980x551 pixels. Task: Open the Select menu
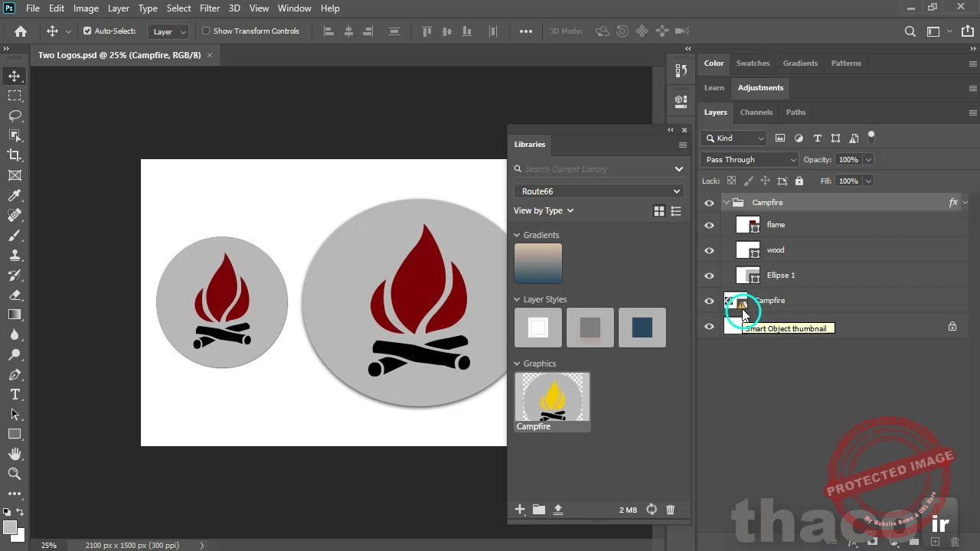[178, 8]
